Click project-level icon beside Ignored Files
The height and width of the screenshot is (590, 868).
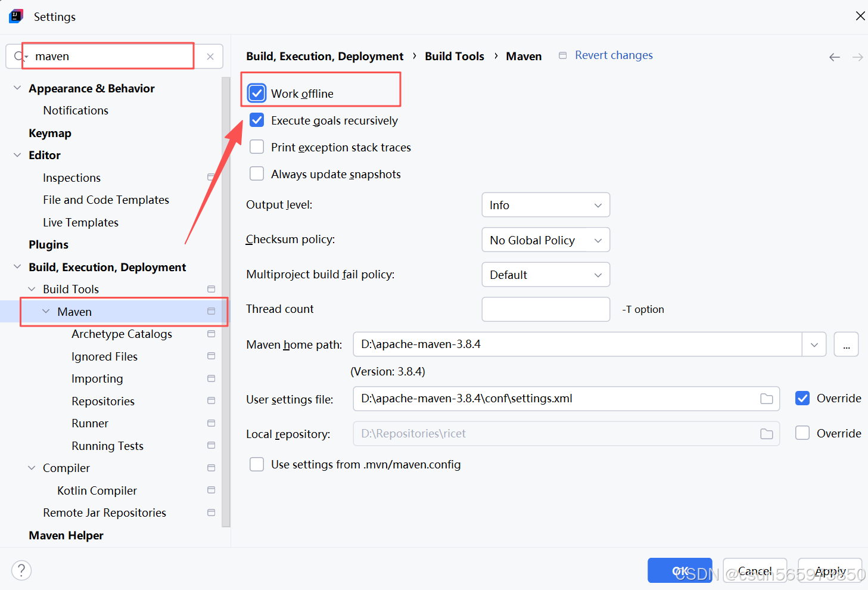click(211, 356)
